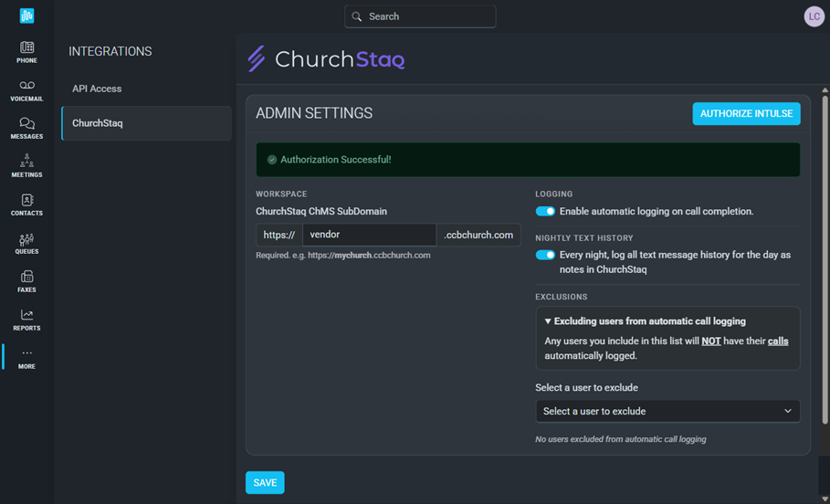The image size is (830, 504).
Task: Click the .ccbchurch.com suffix
Action: click(478, 235)
